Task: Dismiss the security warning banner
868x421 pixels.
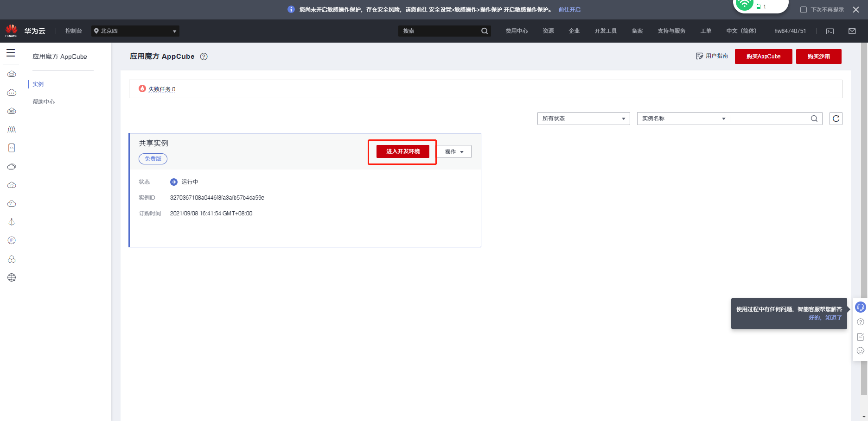Action: pos(856,10)
